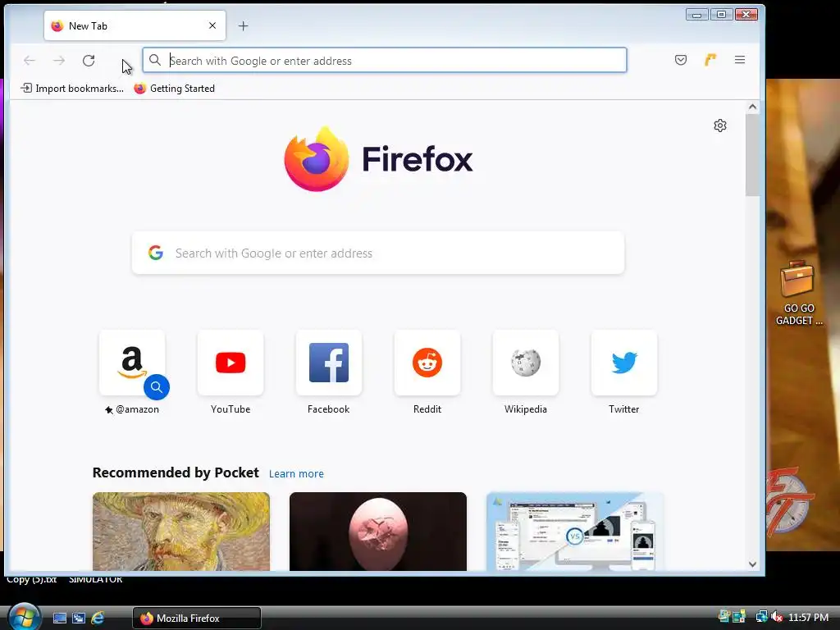Click the Recommended by Pocket heading
Viewport: 840px width, 630px height.
pyautogui.click(x=176, y=472)
